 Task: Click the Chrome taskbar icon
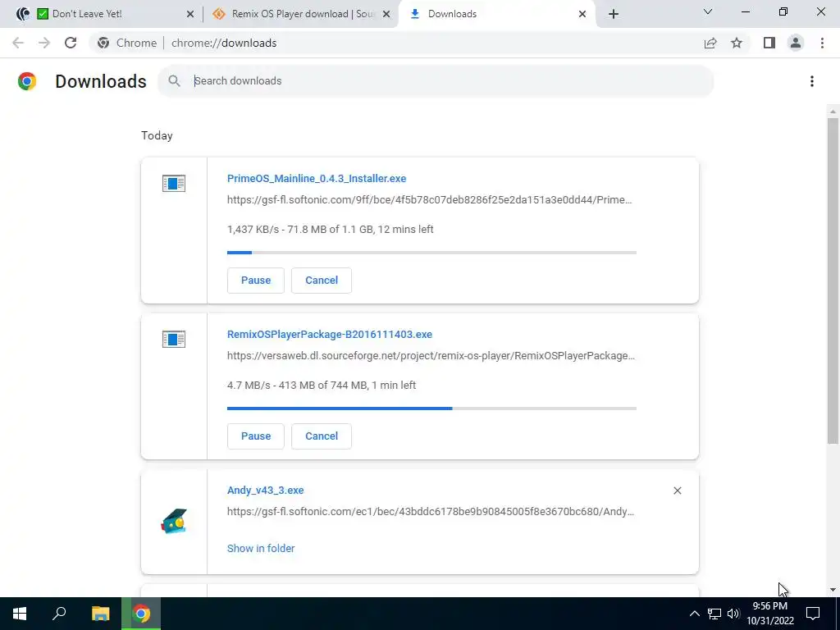[x=141, y=614]
